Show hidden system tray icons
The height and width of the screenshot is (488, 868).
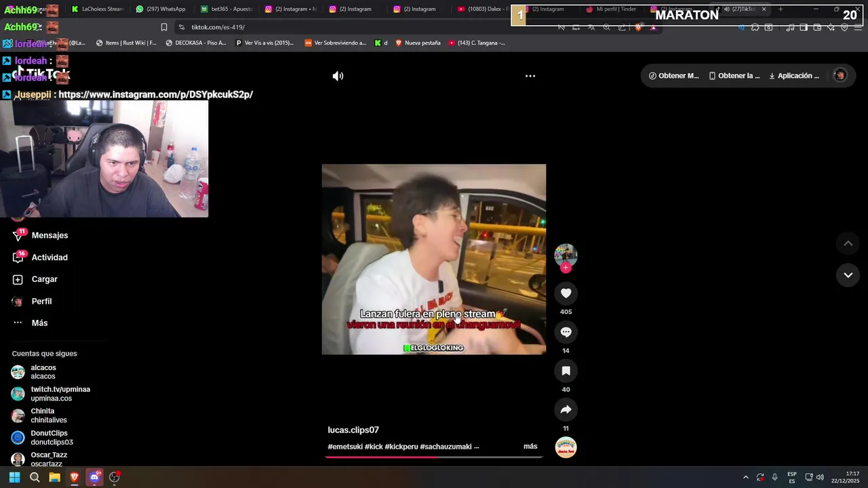pyautogui.click(x=745, y=477)
